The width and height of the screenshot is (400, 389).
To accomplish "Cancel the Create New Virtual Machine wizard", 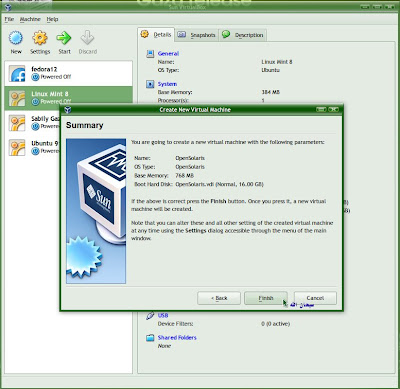I will [315, 298].
